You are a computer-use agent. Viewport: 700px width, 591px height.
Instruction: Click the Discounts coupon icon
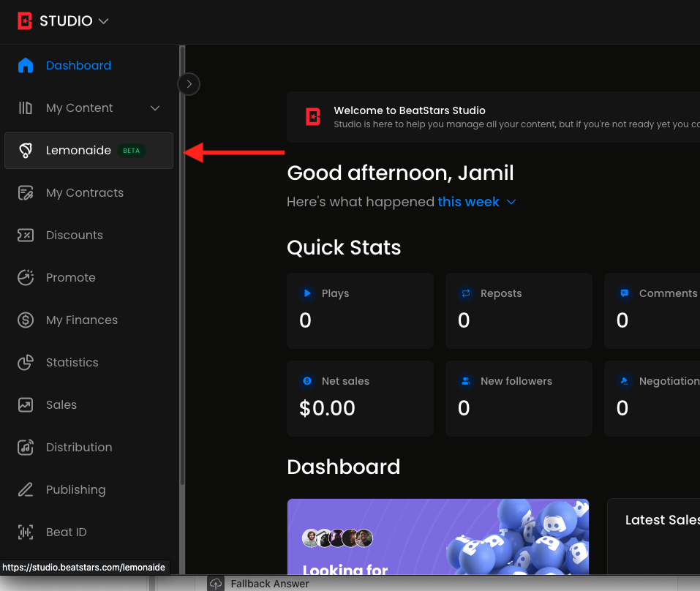pos(26,236)
